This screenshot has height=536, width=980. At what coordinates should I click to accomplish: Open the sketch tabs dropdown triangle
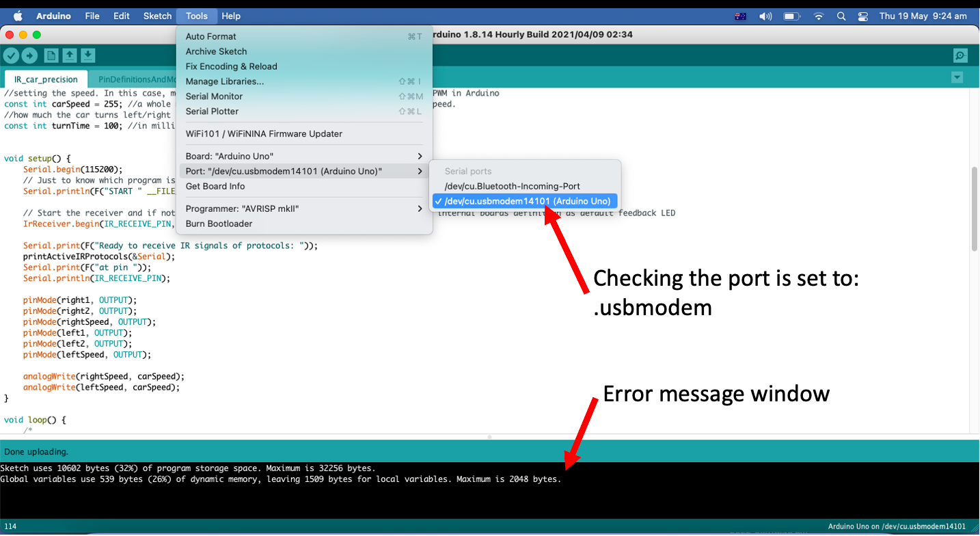click(x=957, y=78)
